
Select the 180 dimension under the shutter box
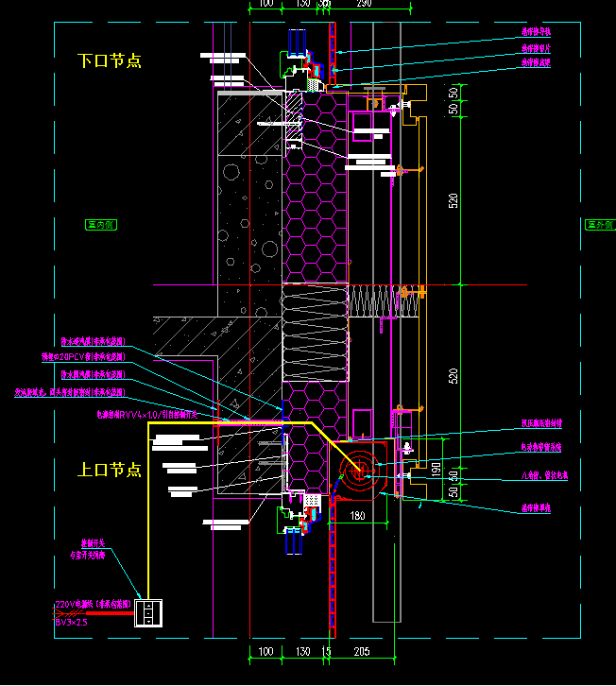tap(357, 516)
